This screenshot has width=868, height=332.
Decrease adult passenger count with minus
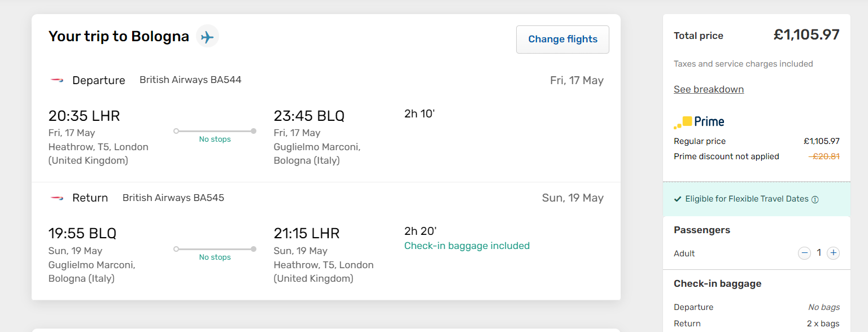(x=804, y=253)
